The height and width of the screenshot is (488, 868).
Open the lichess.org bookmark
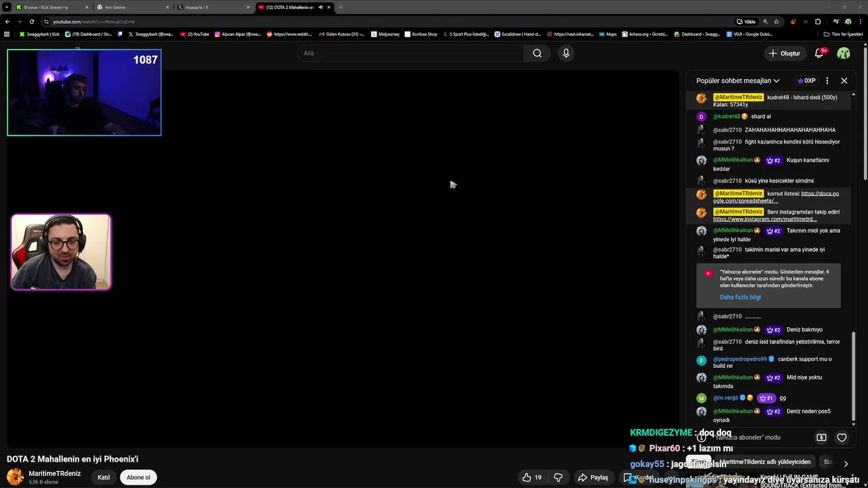[x=645, y=34]
